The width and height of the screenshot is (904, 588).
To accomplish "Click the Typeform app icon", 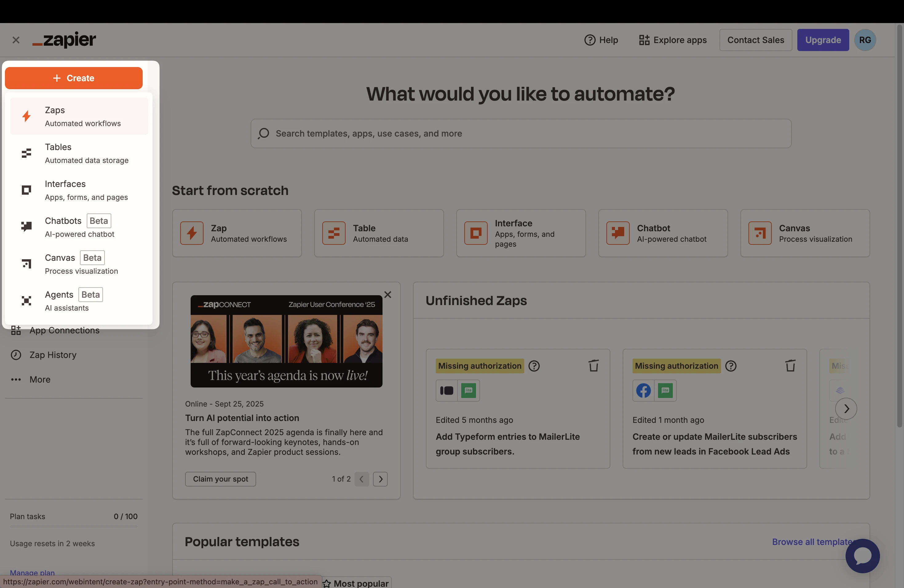I will point(446,391).
